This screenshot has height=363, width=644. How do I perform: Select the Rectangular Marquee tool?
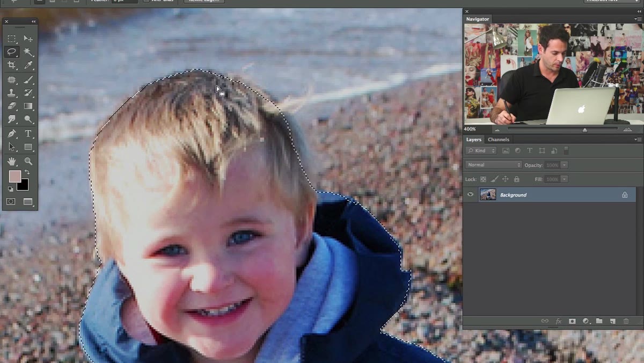(11, 39)
